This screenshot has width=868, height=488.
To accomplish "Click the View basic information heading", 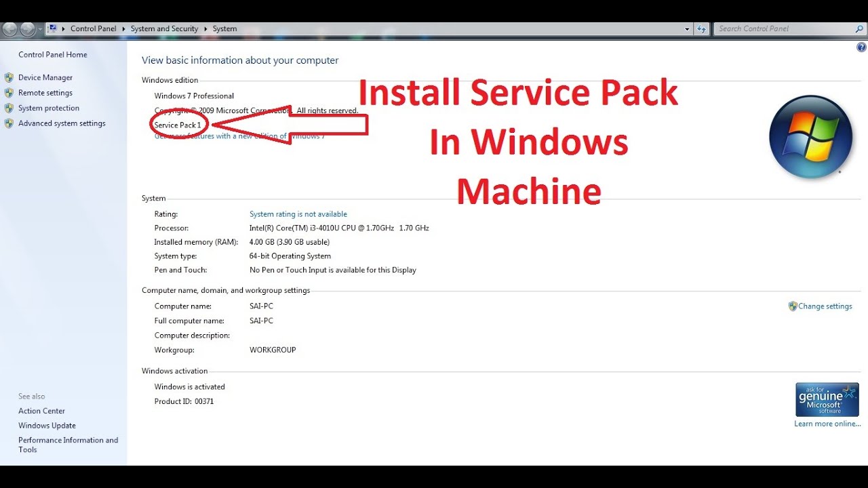I will (240, 60).
